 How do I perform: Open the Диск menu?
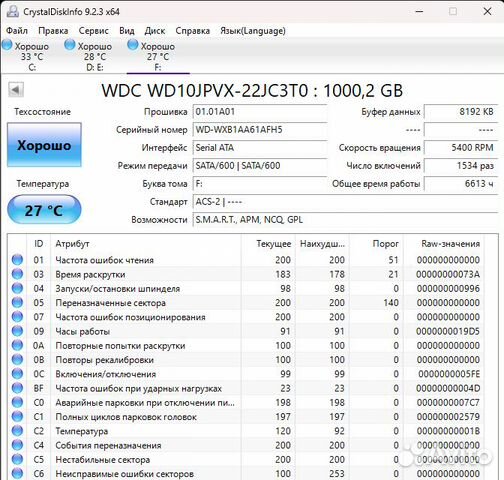click(x=155, y=31)
